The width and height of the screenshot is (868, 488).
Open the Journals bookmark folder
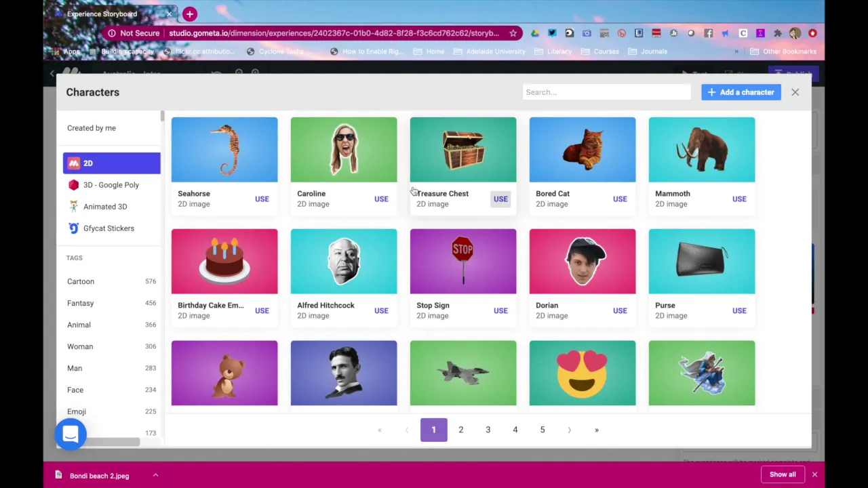(x=647, y=52)
